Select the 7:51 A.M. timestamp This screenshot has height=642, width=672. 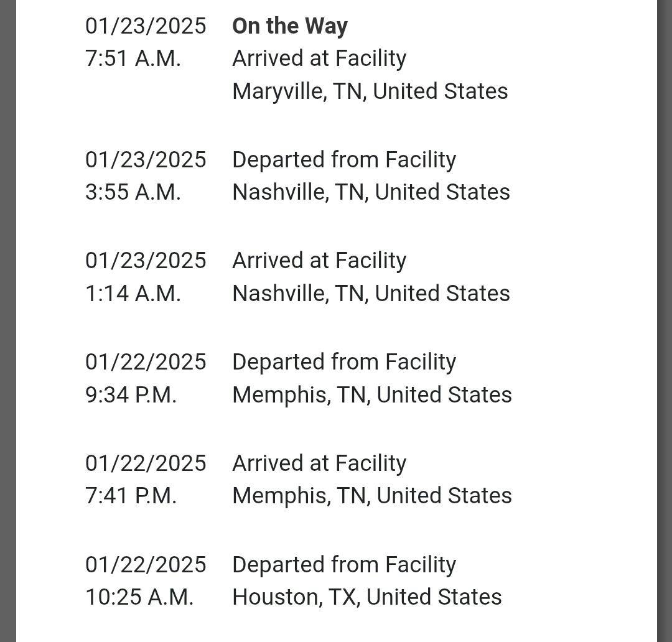tap(133, 58)
